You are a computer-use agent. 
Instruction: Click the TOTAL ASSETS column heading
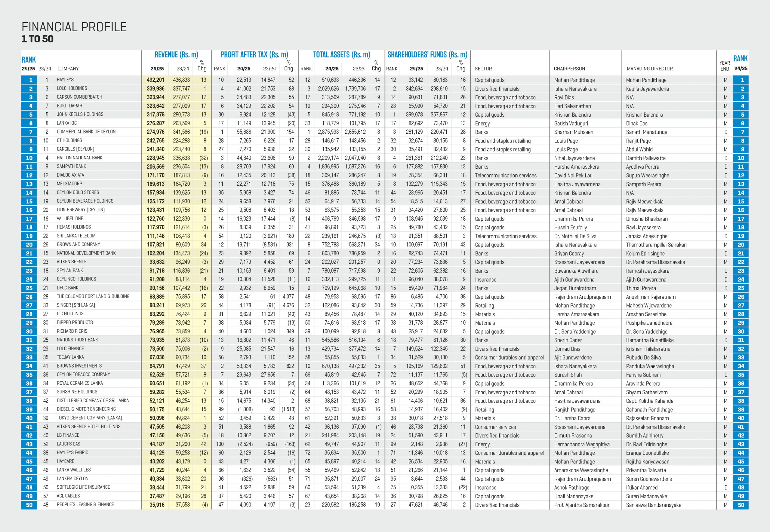tap(341, 55)
